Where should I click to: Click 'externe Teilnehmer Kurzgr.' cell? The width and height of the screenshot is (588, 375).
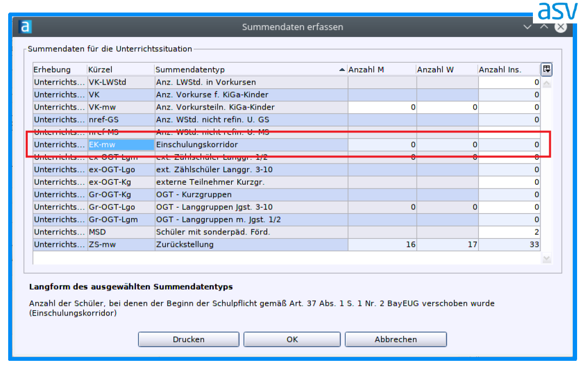pos(251,182)
